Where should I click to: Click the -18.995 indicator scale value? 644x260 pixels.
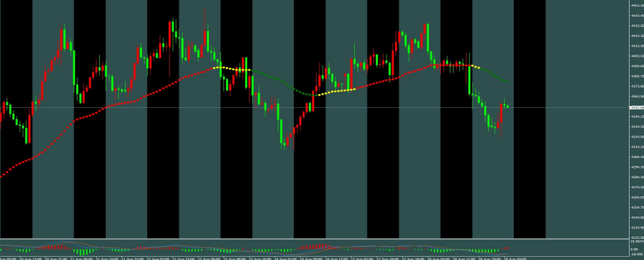tap(637, 255)
